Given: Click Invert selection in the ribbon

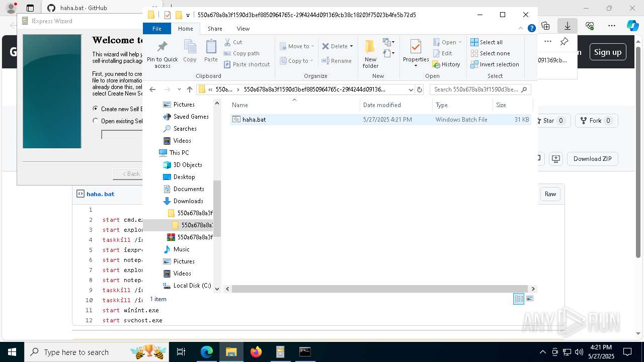Looking at the screenshot, I should pyautogui.click(x=495, y=64).
